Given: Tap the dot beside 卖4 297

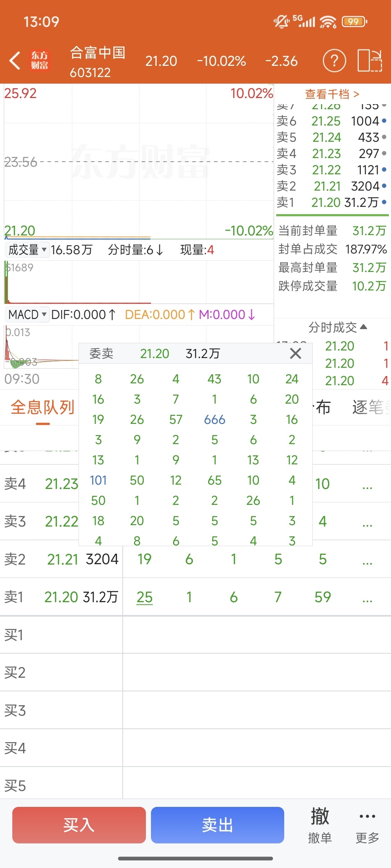Looking at the screenshot, I should (384, 153).
